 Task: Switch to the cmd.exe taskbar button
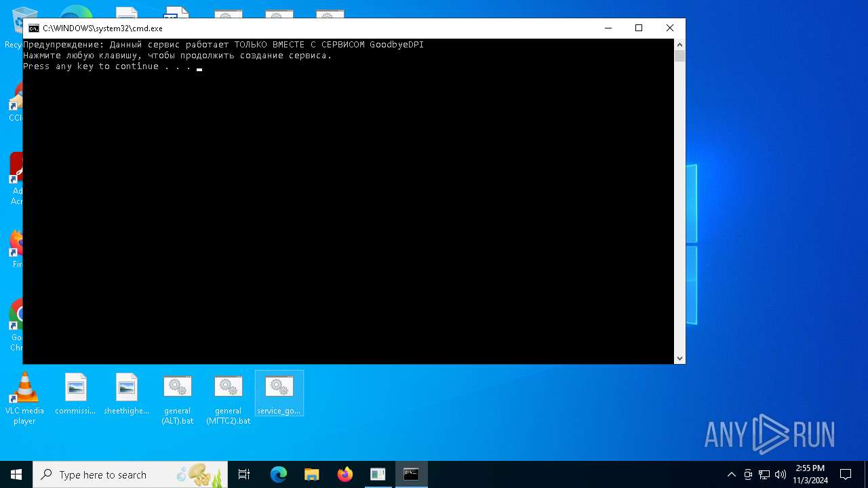point(411,474)
